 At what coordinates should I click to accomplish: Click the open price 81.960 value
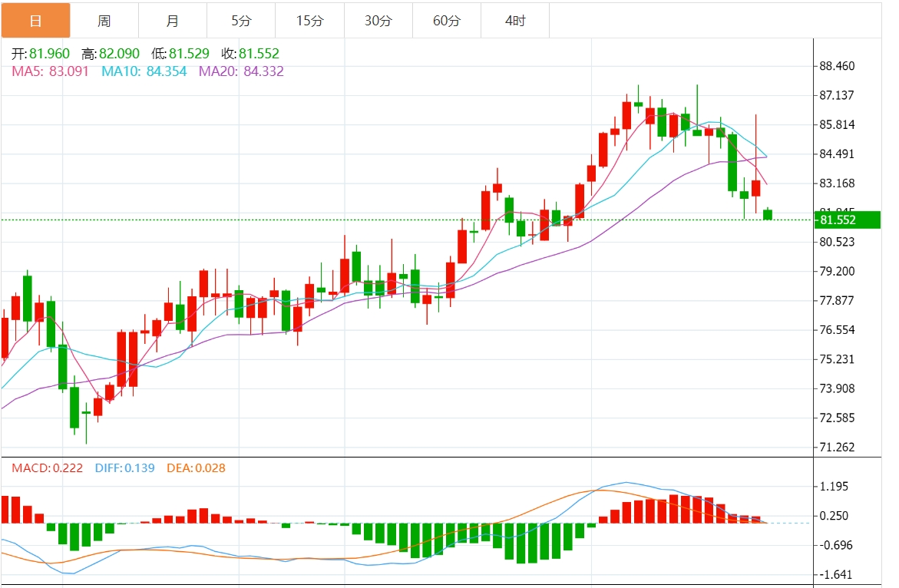(49, 54)
